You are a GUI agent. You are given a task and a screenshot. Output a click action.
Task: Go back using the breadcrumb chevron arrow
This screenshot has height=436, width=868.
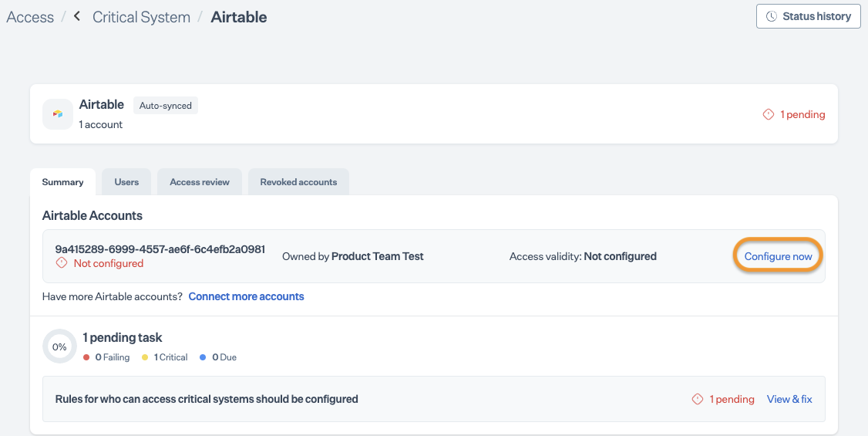click(77, 17)
